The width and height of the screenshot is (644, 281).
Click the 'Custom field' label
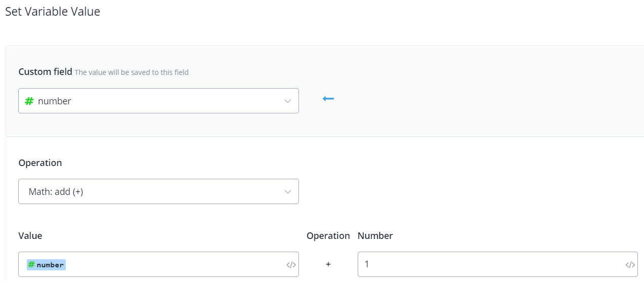(x=46, y=72)
